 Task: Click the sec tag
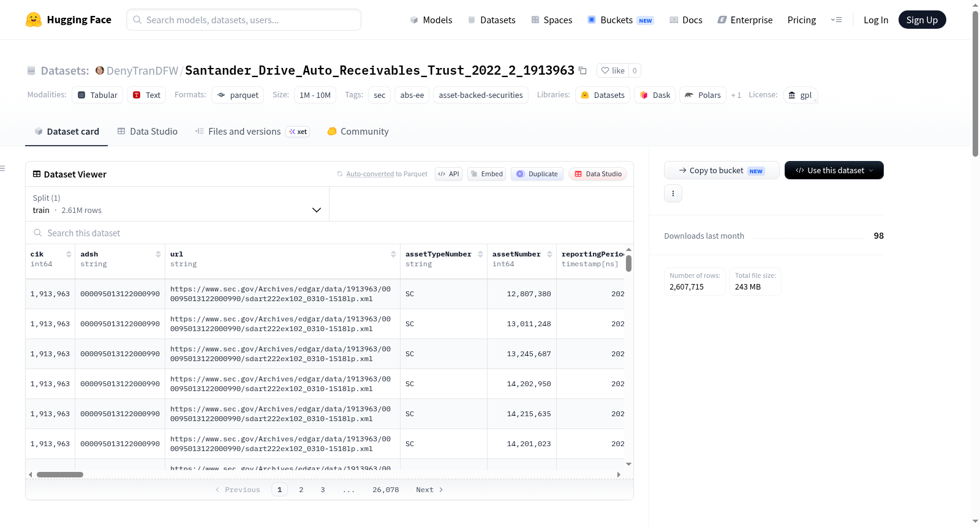point(380,95)
